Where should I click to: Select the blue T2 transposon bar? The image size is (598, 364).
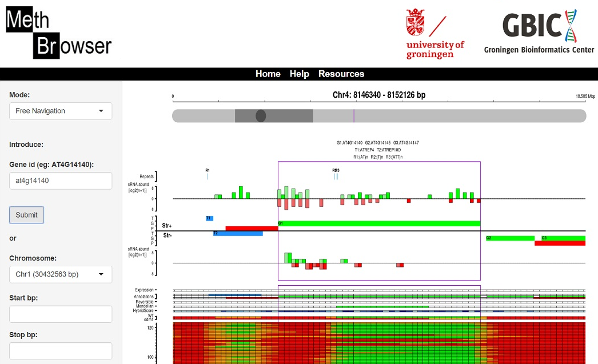click(238, 233)
